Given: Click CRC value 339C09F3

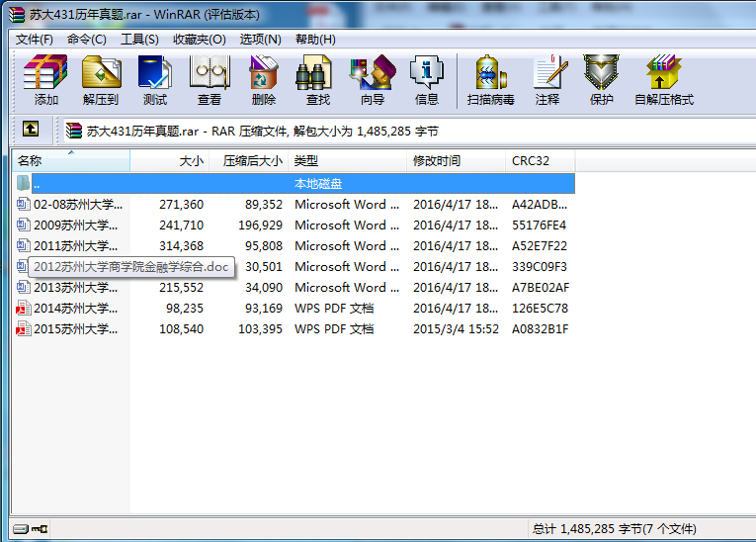Looking at the screenshot, I should click(x=539, y=266).
